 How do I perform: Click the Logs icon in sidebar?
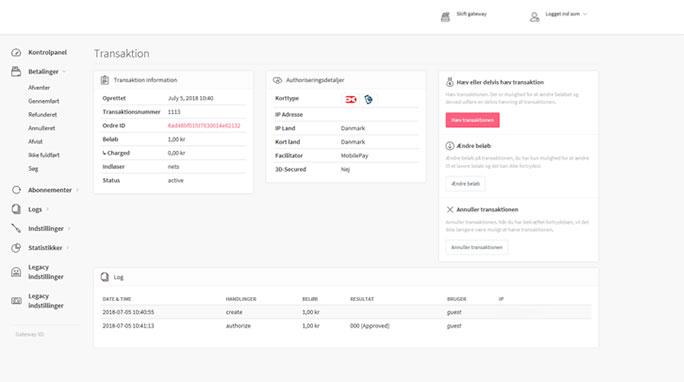point(16,209)
